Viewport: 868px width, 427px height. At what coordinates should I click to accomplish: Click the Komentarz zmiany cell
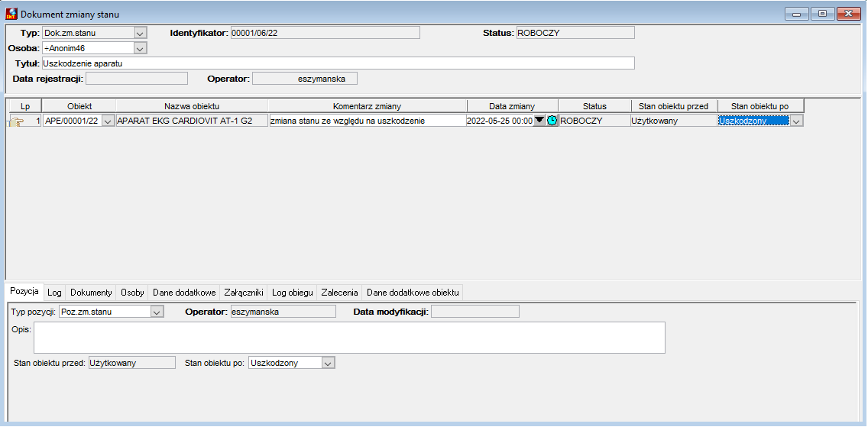368,121
